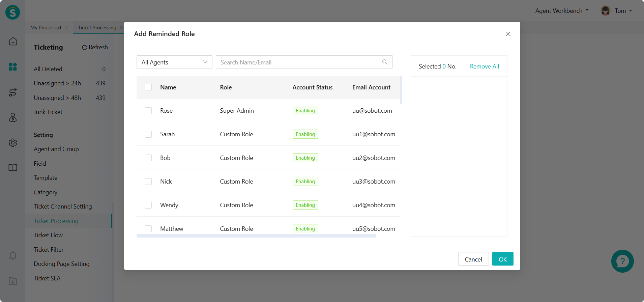Click the search magnifier icon
Screen dimensions: 644x302
pos(385,62)
